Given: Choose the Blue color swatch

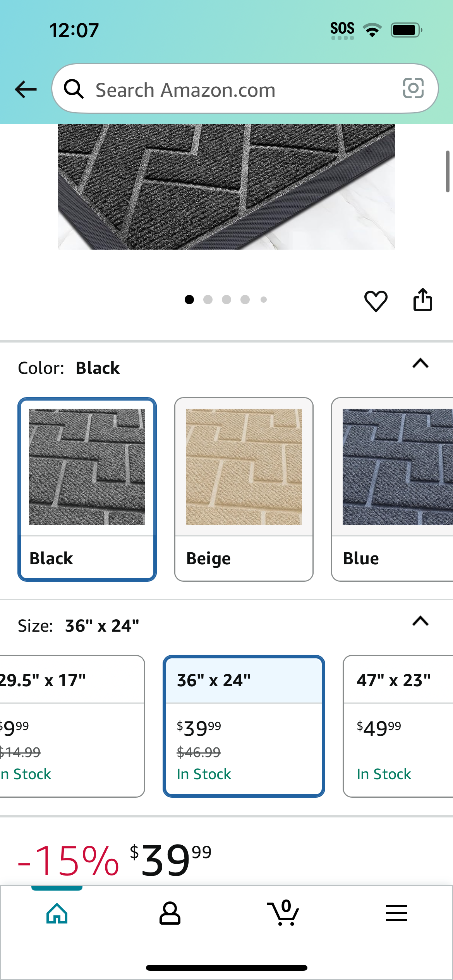Looking at the screenshot, I should pyautogui.click(x=392, y=489).
